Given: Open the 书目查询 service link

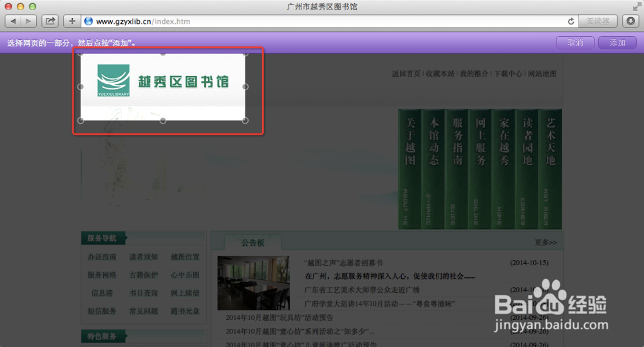Looking at the screenshot, I should [x=144, y=293].
